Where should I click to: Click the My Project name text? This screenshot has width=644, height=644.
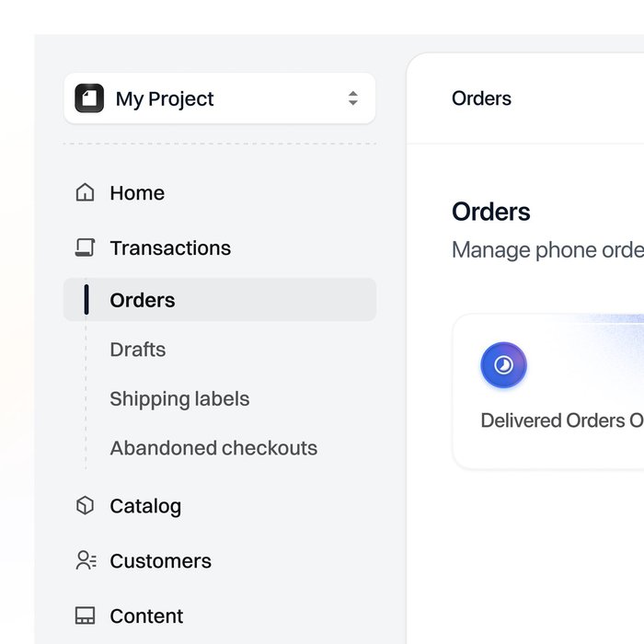point(165,98)
